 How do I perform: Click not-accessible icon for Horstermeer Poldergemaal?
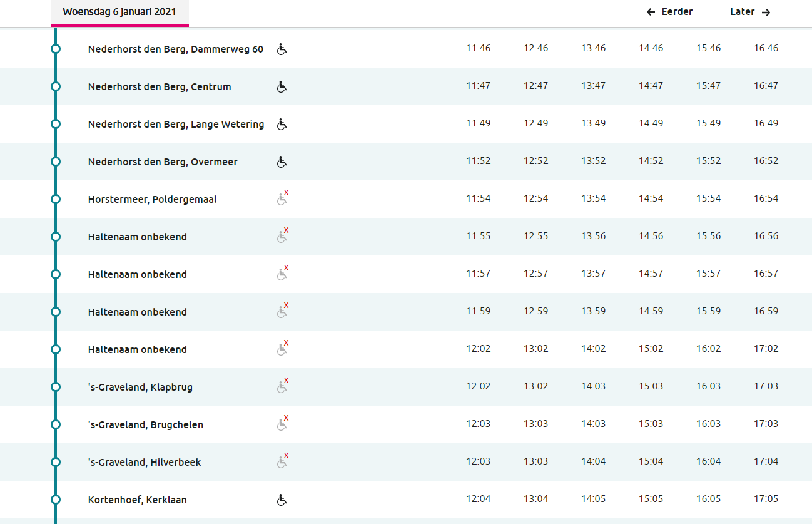(283, 198)
